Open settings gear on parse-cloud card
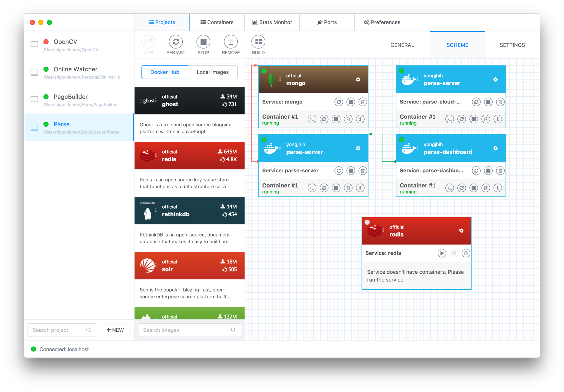Image resolution: width=564 pixels, height=392 pixels. click(x=495, y=79)
